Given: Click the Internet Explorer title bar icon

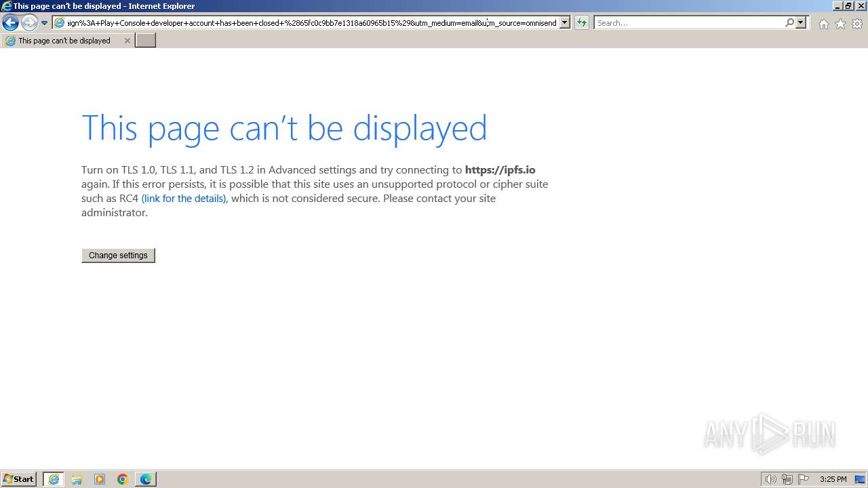Looking at the screenshot, I should (6, 6).
